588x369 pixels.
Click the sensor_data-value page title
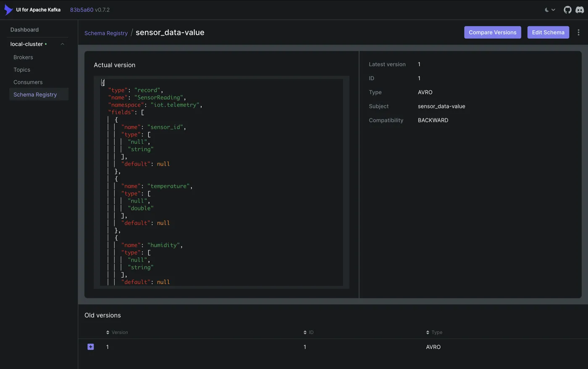click(170, 32)
